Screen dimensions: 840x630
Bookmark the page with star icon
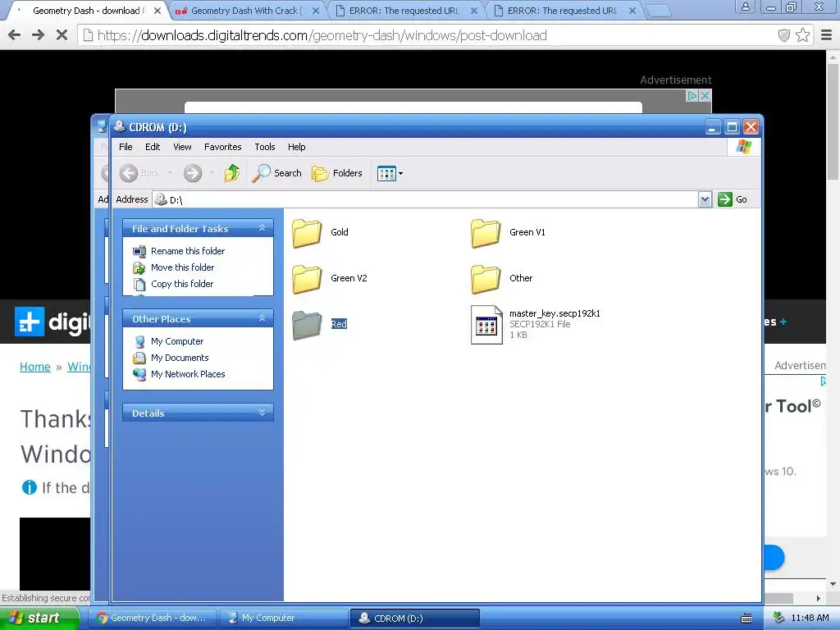(x=802, y=35)
